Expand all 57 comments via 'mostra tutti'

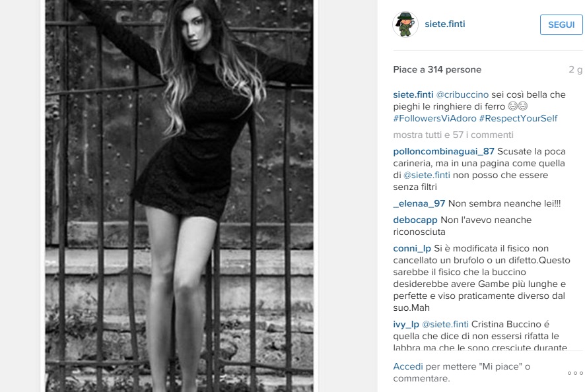(454, 135)
